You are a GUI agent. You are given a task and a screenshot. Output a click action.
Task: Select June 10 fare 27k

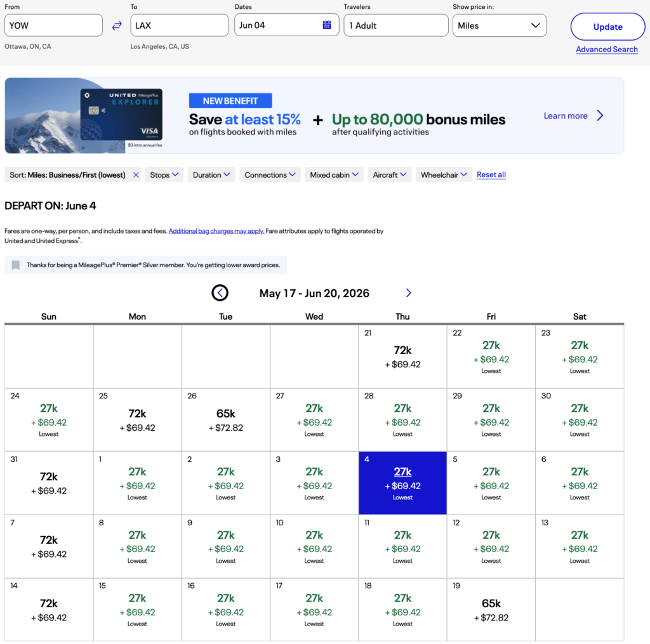[x=314, y=547]
